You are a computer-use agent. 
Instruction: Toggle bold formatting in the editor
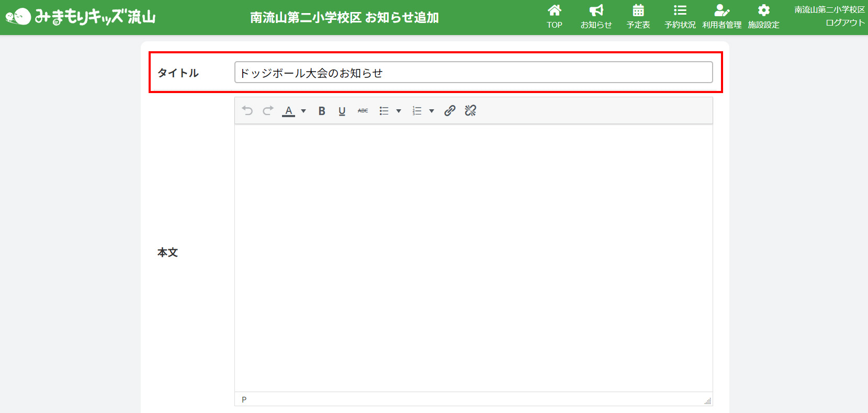coord(322,111)
